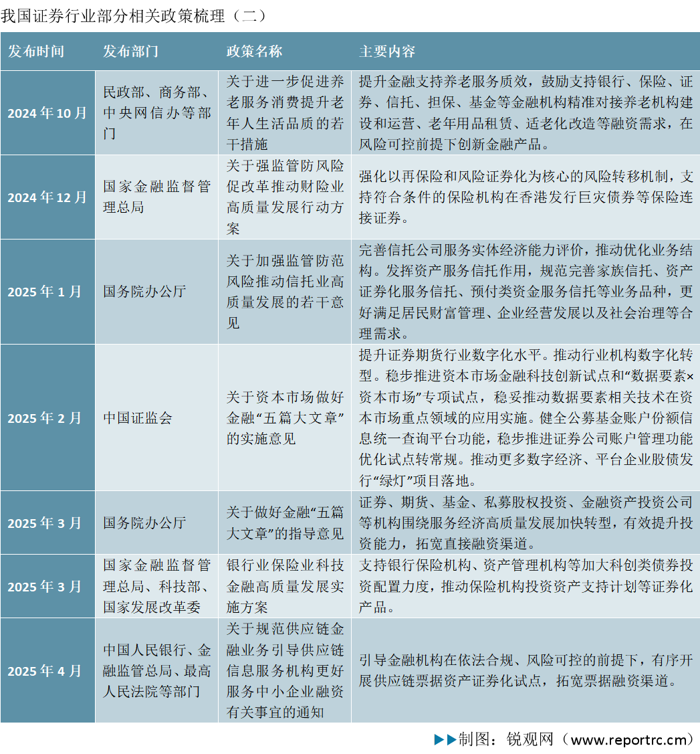Click content cell starting 证券、期货、基金、私募股权投资
The width and height of the screenshot is (700, 754).
point(526,523)
